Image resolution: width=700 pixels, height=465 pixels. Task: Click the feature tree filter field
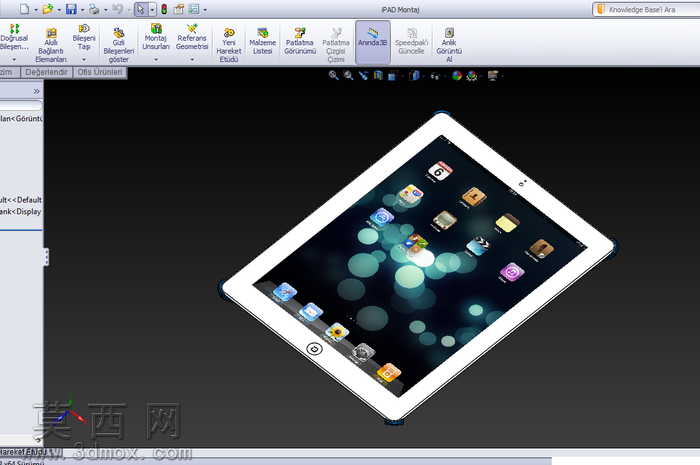click(x=21, y=105)
